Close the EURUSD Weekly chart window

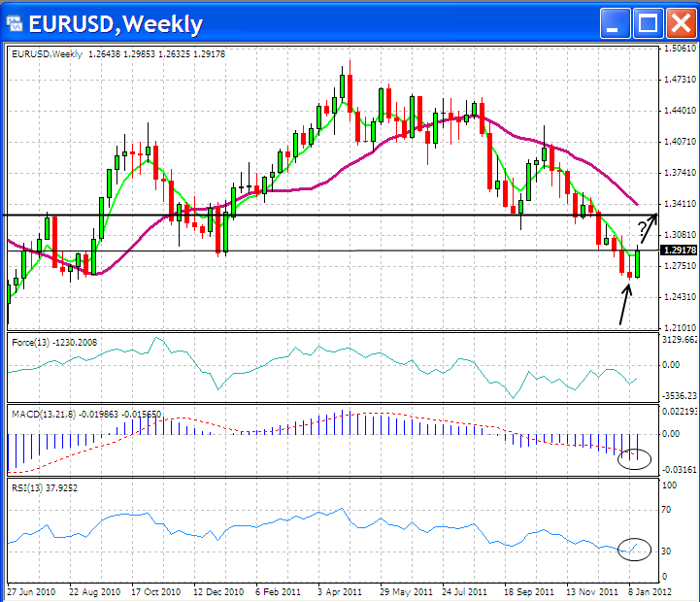tap(681, 22)
